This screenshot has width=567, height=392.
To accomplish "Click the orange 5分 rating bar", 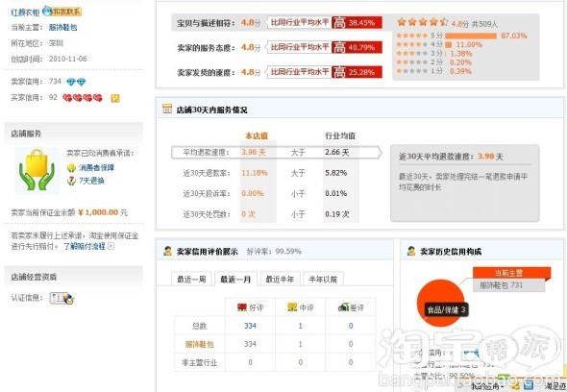I will [471, 36].
